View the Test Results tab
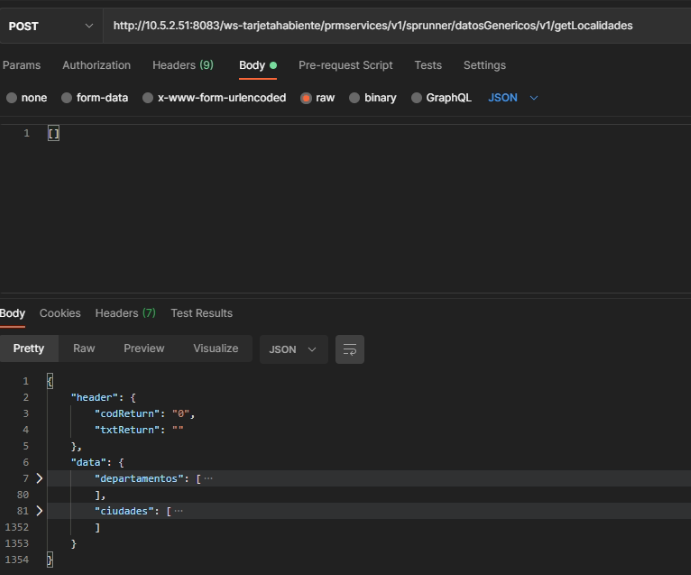Viewport: 691px width, 575px height. click(x=201, y=313)
